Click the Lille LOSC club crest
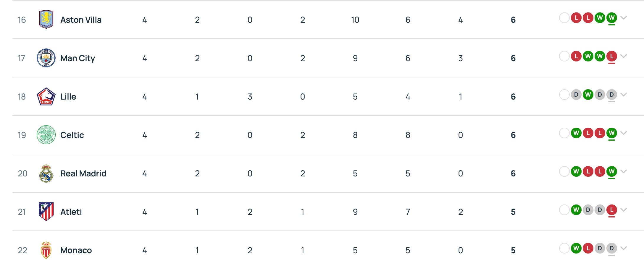 click(x=46, y=96)
